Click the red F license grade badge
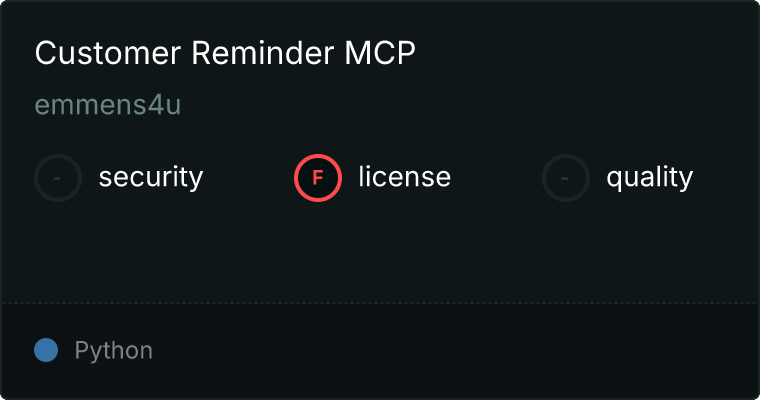760x400 pixels. click(x=318, y=178)
